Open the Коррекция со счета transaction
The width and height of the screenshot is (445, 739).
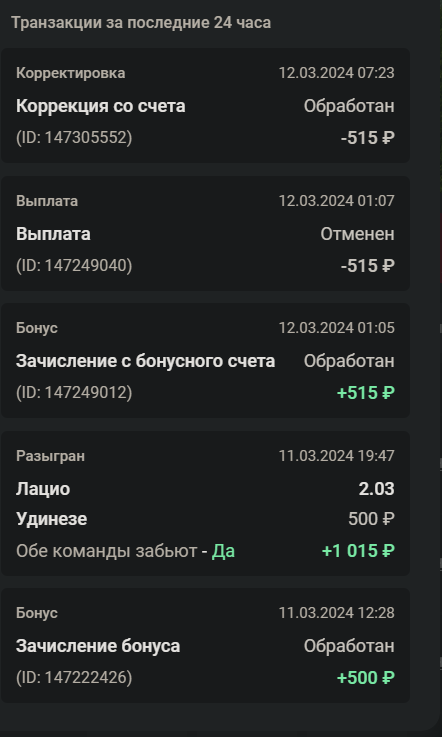click(x=205, y=106)
